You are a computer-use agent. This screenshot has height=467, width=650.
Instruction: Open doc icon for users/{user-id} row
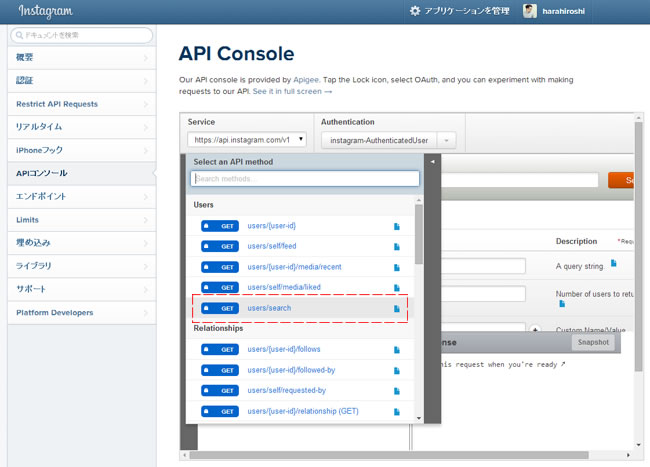click(397, 226)
